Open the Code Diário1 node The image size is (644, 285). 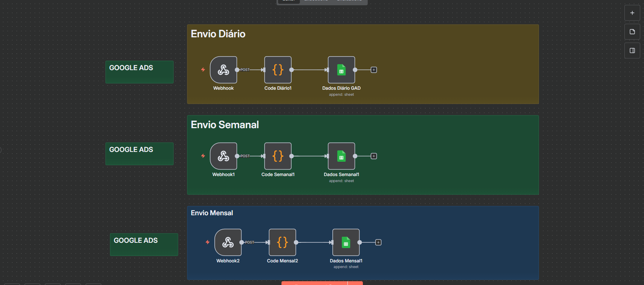pos(278,70)
